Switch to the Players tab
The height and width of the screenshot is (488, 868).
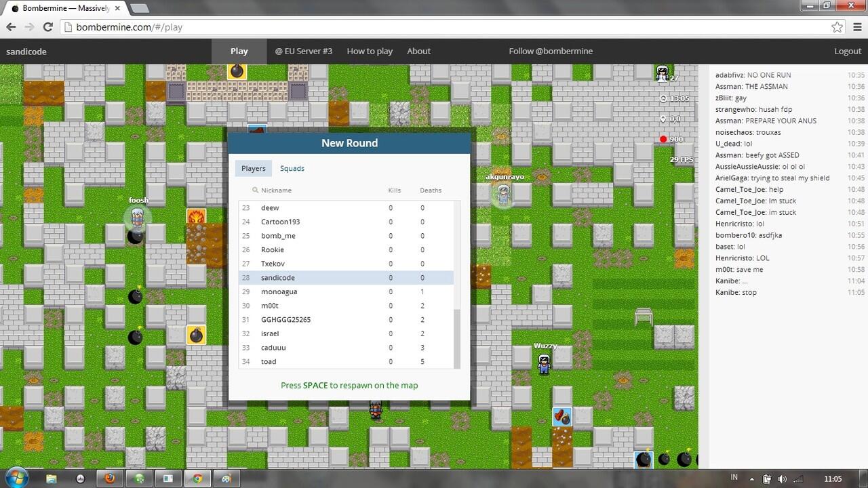254,169
